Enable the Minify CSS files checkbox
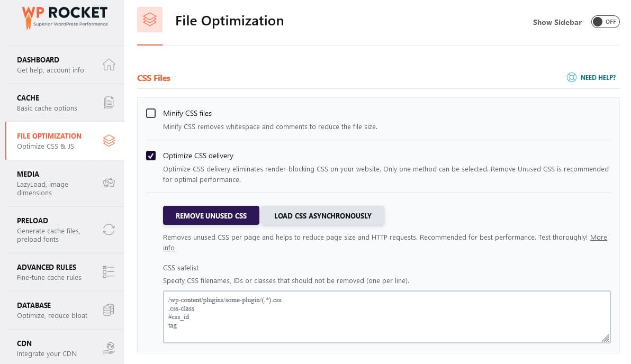This screenshot has width=631, height=364. point(151,113)
